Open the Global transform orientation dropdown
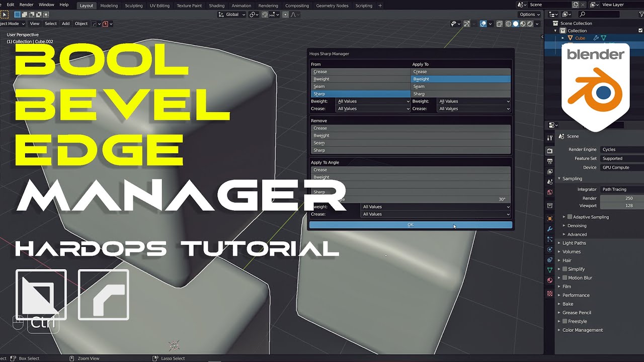Image resolution: width=644 pixels, height=362 pixels. point(231,15)
